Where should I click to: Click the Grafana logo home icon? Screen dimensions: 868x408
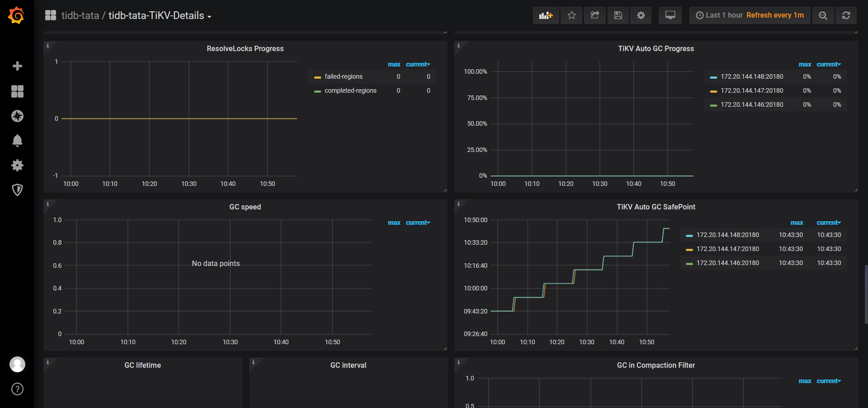pos(17,15)
